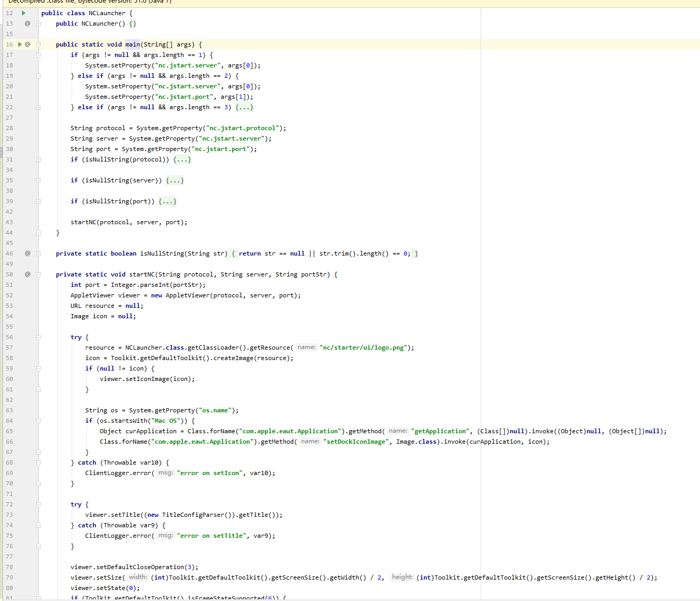The image size is (700, 601).
Task: Expand the folded args.length == 3 block
Action: [x=244, y=107]
